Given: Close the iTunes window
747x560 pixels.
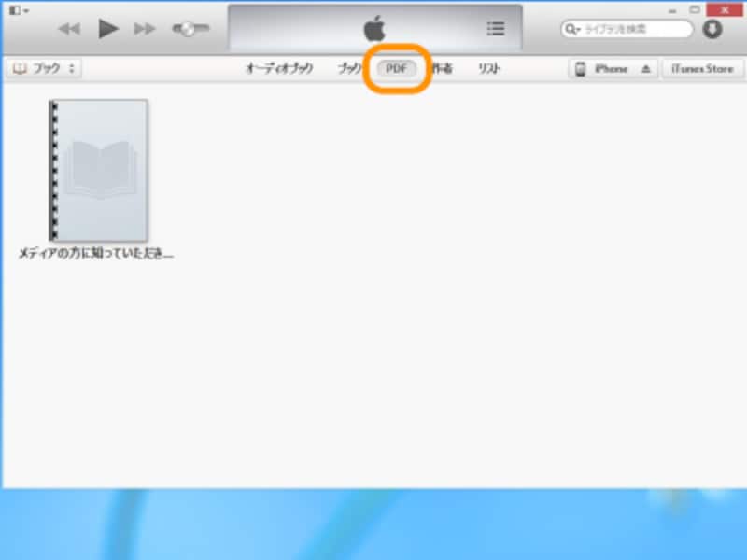Looking at the screenshot, I should [x=725, y=10].
